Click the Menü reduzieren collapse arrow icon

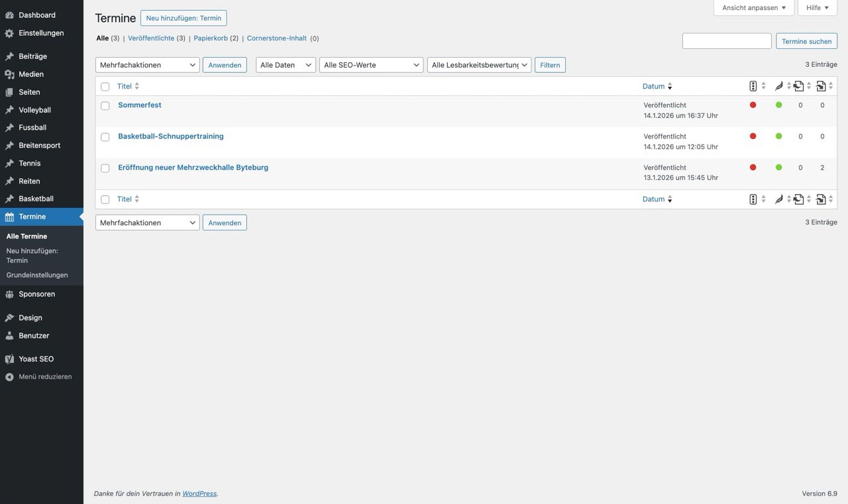click(9, 377)
